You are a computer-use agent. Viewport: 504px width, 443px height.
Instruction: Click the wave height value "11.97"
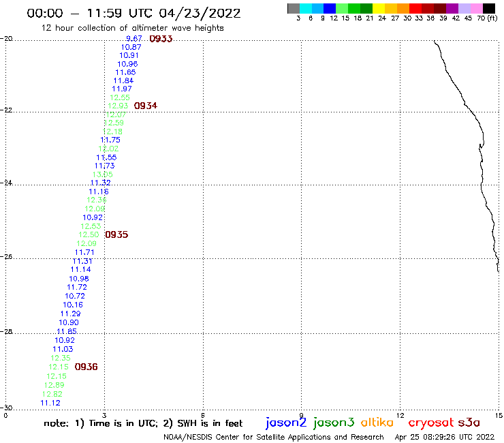[x=122, y=89]
